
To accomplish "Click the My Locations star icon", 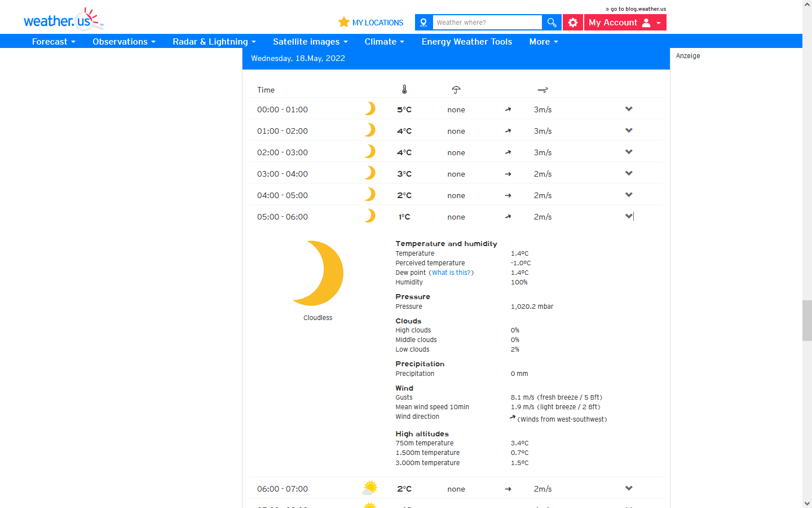I will [344, 22].
